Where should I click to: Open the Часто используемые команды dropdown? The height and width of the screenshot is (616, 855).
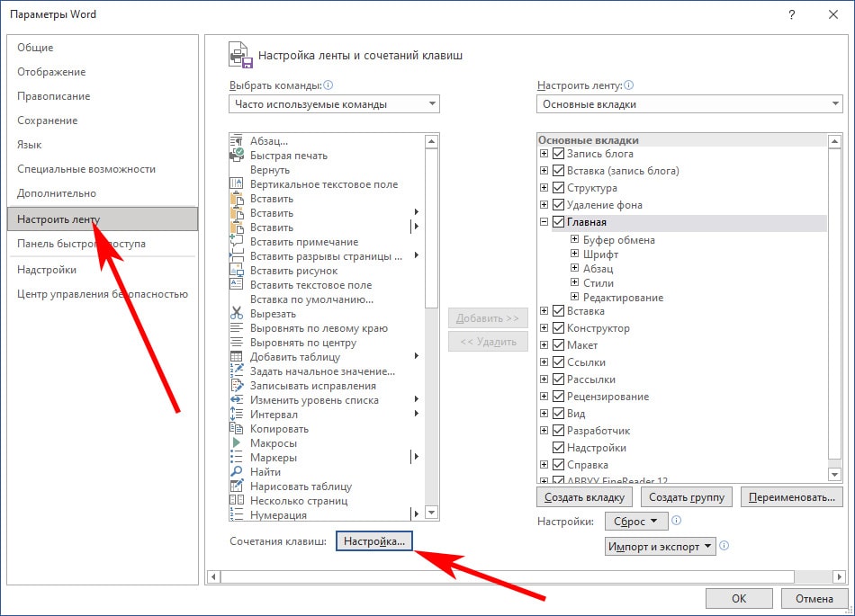click(334, 104)
